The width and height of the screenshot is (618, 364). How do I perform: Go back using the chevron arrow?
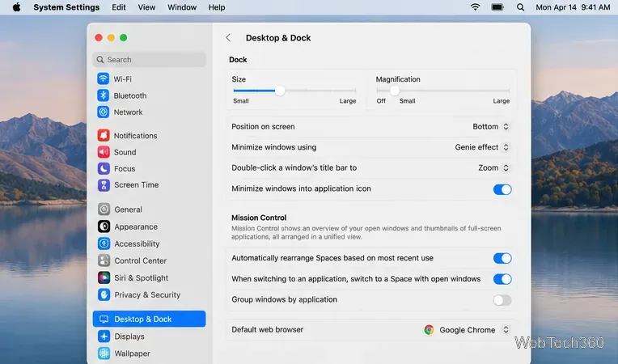tap(228, 37)
